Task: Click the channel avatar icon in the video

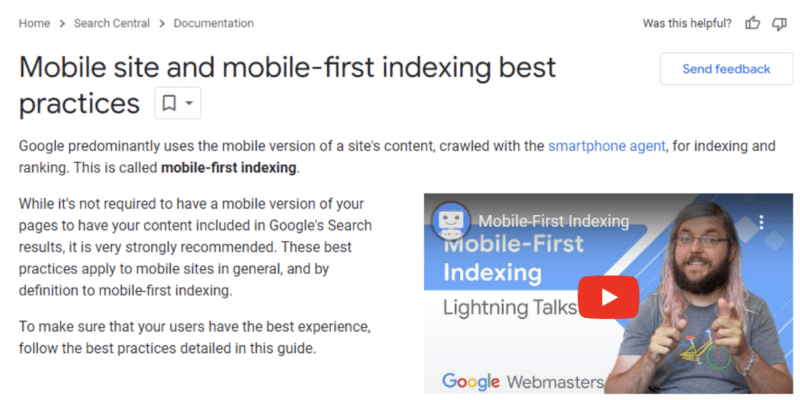Action: (x=450, y=221)
